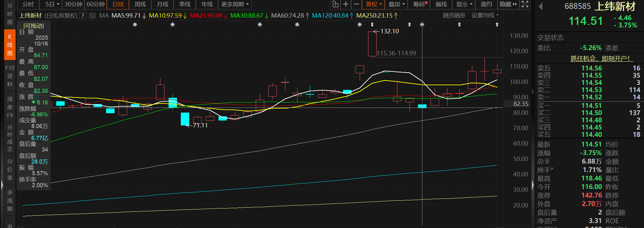Click the candle labeled 71.11 low

coord(185,119)
